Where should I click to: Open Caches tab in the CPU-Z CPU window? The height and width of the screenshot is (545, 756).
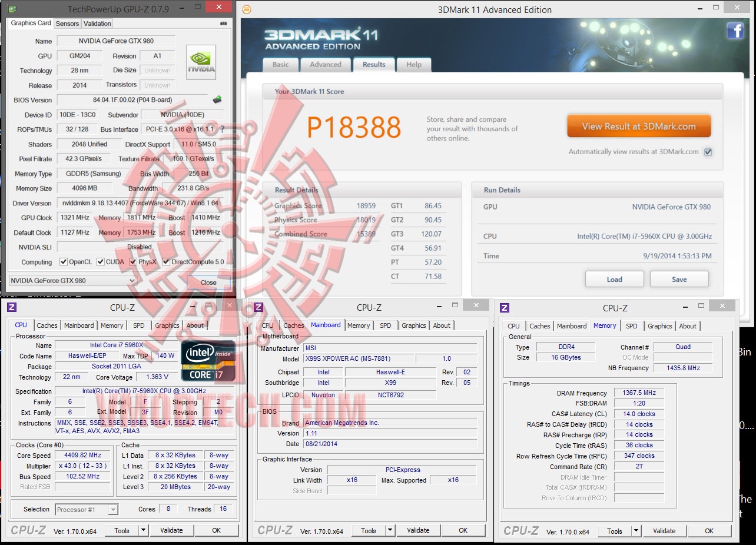[47, 325]
